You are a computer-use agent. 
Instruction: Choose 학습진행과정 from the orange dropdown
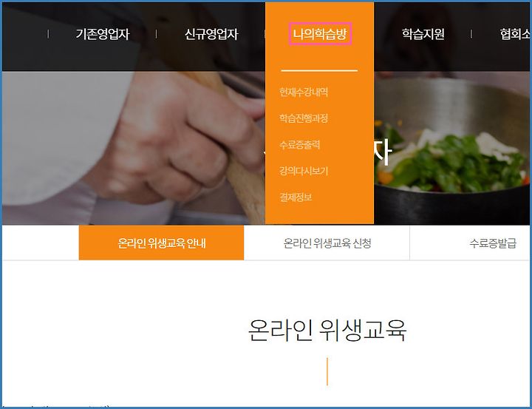point(304,118)
